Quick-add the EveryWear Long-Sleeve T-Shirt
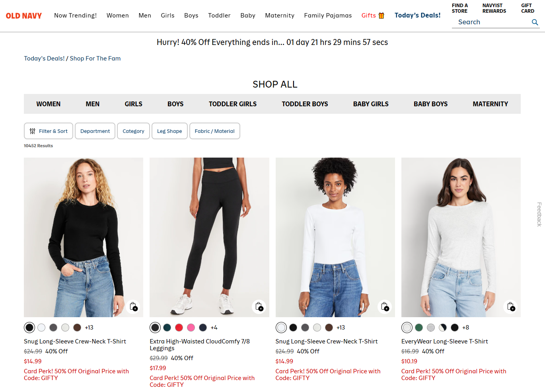 point(510,307)
